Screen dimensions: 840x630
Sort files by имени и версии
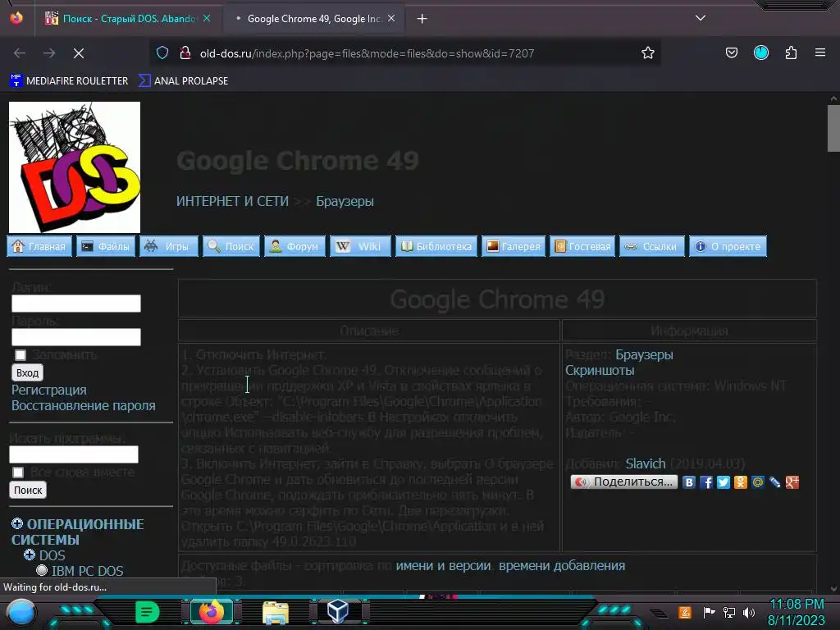click(443, 566)
